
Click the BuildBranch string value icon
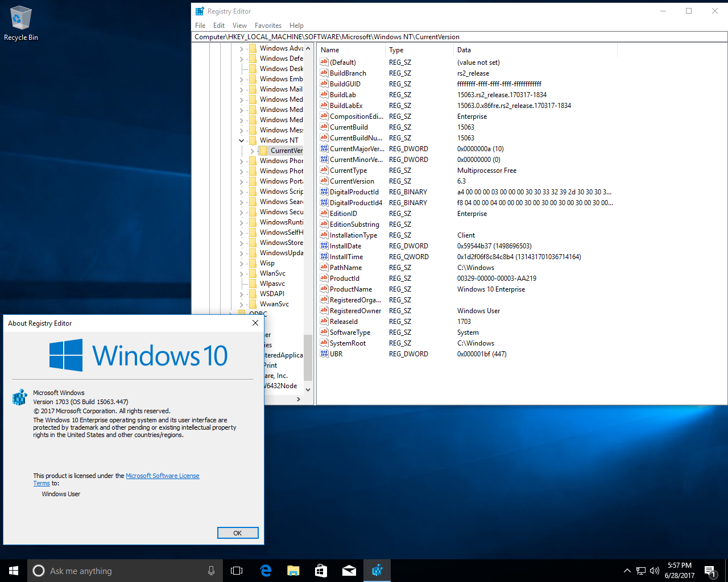[324, 73]
